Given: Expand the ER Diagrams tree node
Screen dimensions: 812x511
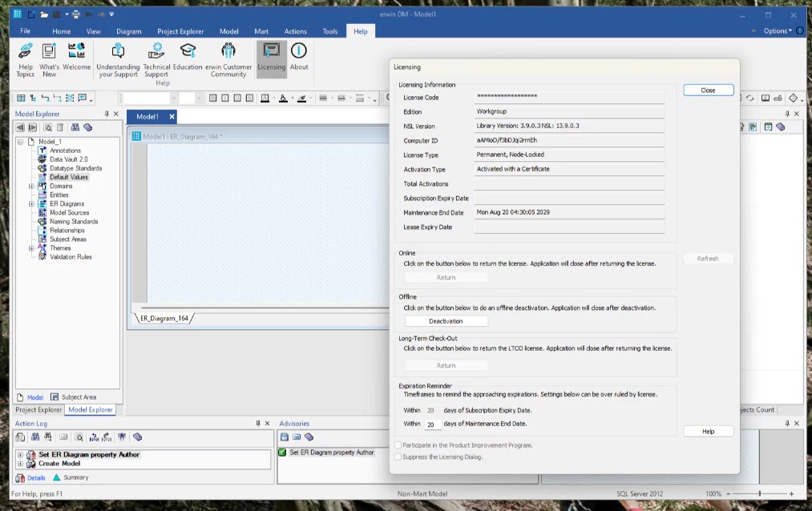Looking at the screenshot, I should 31,203.
